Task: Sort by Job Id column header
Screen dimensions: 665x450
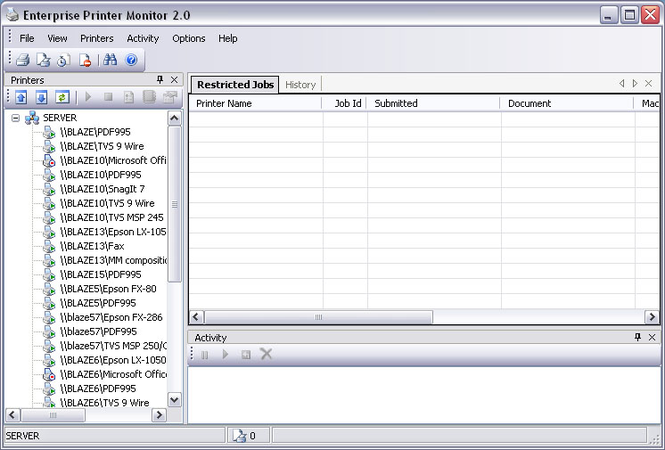Action: pyautogui.click(x=344, y=103)
